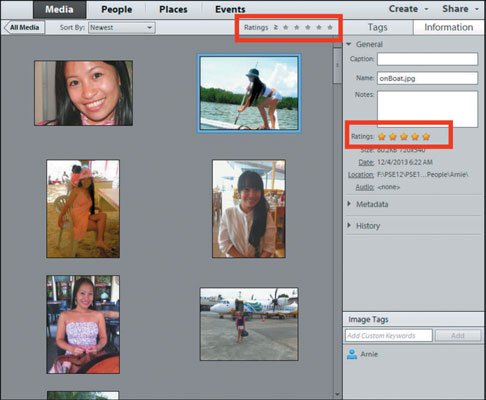Select the woman sitting on beach chair thumbnail
This screenshot has width=486, height=400.
[x=83, y=209]
